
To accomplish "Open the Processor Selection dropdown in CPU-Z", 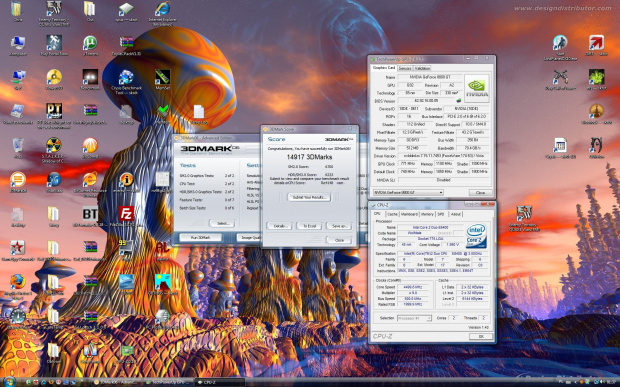I will 414,318.
